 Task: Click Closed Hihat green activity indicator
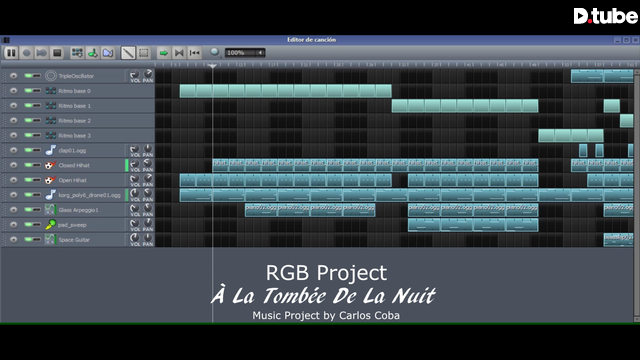tap(127, 165)
